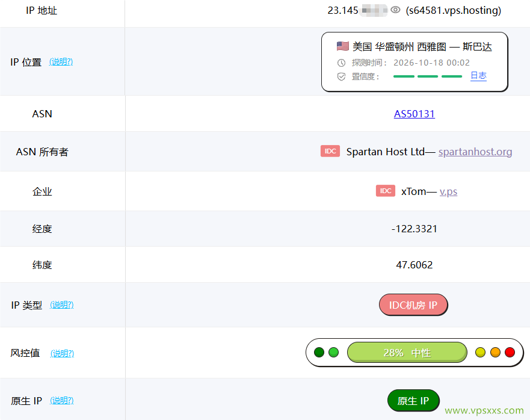Image resolution: width=530 pixels, height=420 pixels.
Task: Open 说明 help link for 风控值
Action: click(x=62, y=353)
